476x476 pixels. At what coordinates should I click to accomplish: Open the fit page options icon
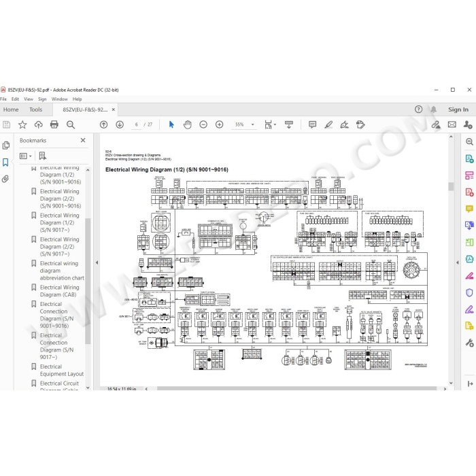click(269, 124)
